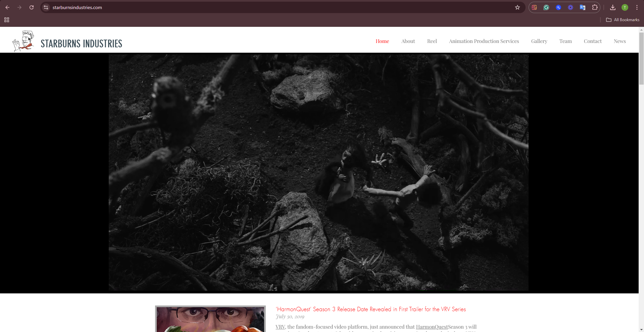This screenshot has height=332, width=644.
Task: Click the scrollbar down arrow
Action: click(x=641, y=329)
